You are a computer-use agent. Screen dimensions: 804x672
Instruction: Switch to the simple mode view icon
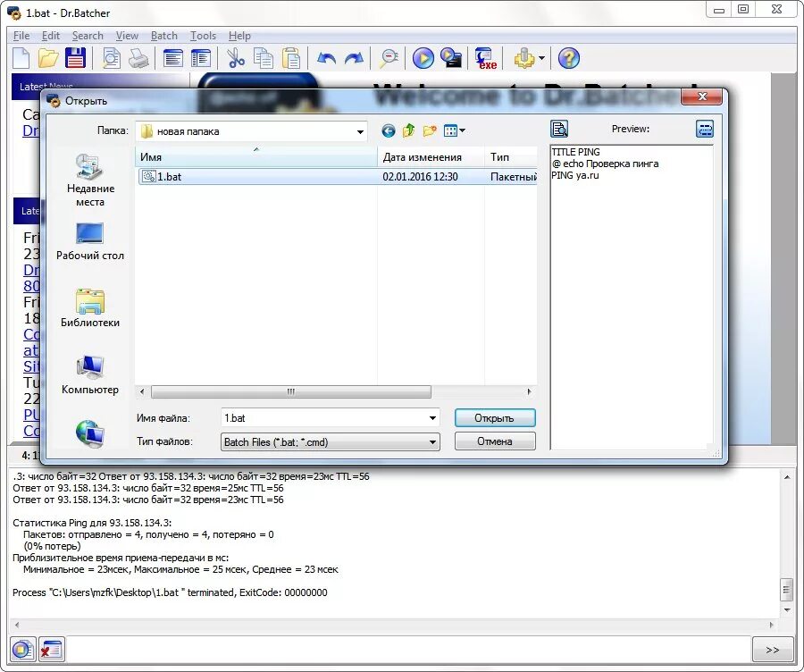click(x=173, y=58)
